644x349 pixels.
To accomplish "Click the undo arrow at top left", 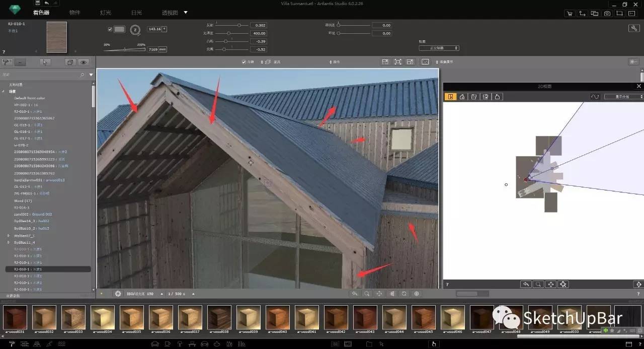I will pos(46,3).
